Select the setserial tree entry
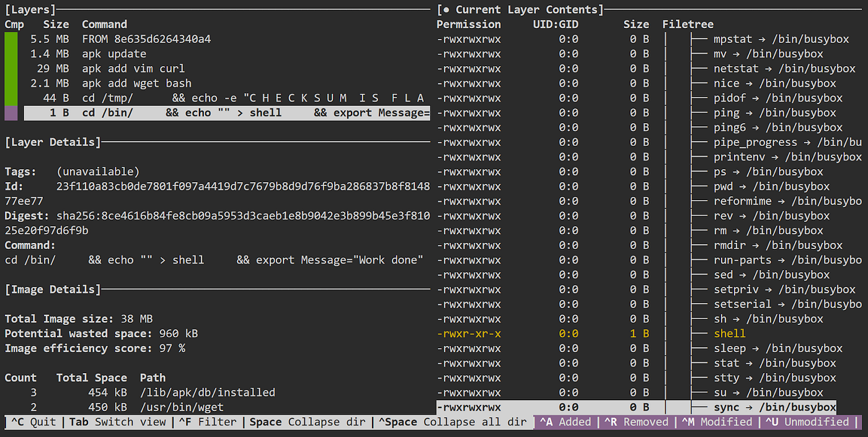868x437 pixels. 787,304
